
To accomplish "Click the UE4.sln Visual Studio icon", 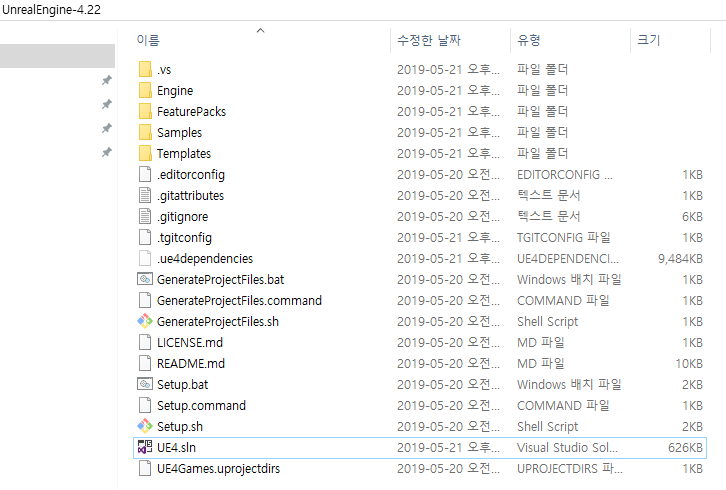I will (145, 447).
